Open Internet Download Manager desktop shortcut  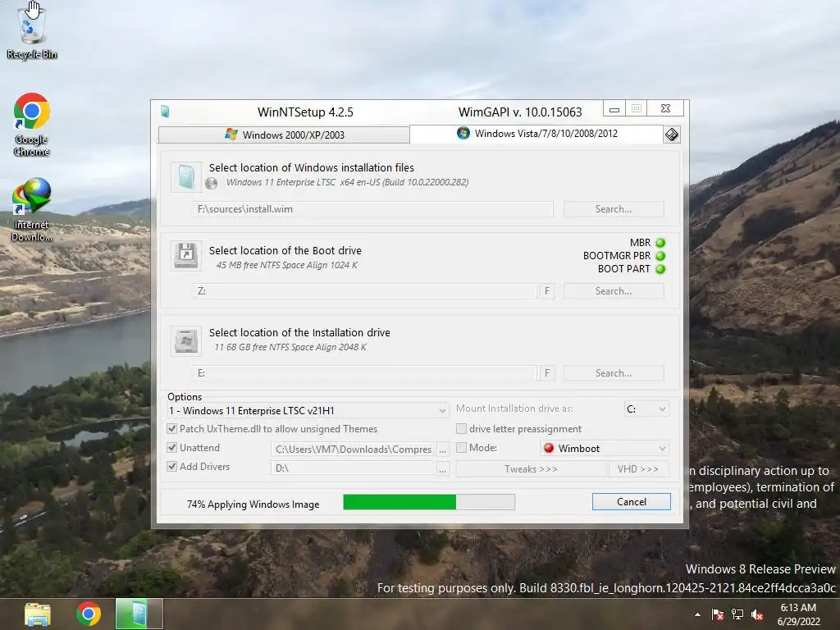32,209
